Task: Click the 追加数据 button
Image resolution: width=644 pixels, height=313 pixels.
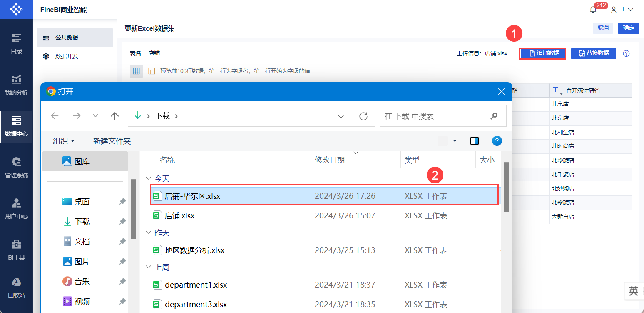Action: pos(543,53)
